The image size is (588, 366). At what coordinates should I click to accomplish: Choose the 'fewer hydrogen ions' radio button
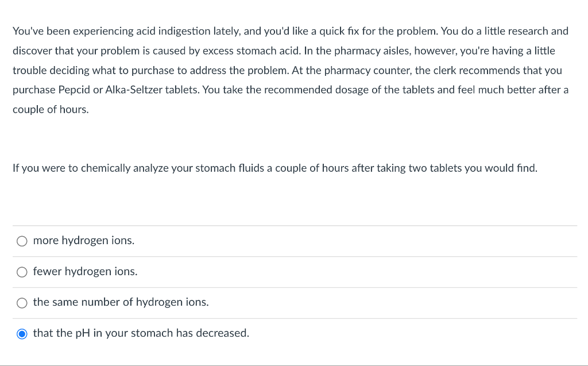point(22,272)
